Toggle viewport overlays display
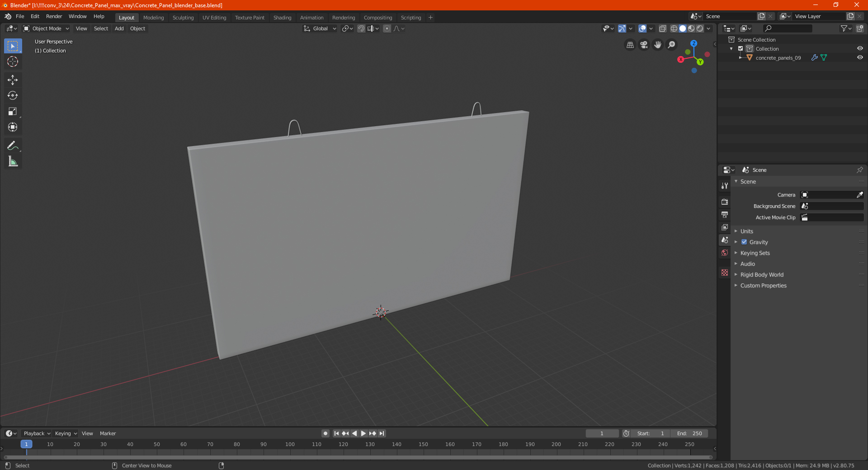Screen dimensions: 868x470 (x=642, y=28)
